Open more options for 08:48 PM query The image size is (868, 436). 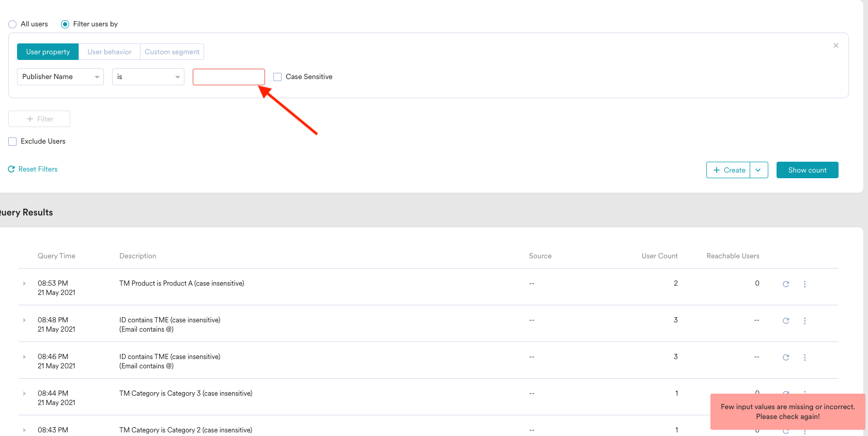click(804, 321)
